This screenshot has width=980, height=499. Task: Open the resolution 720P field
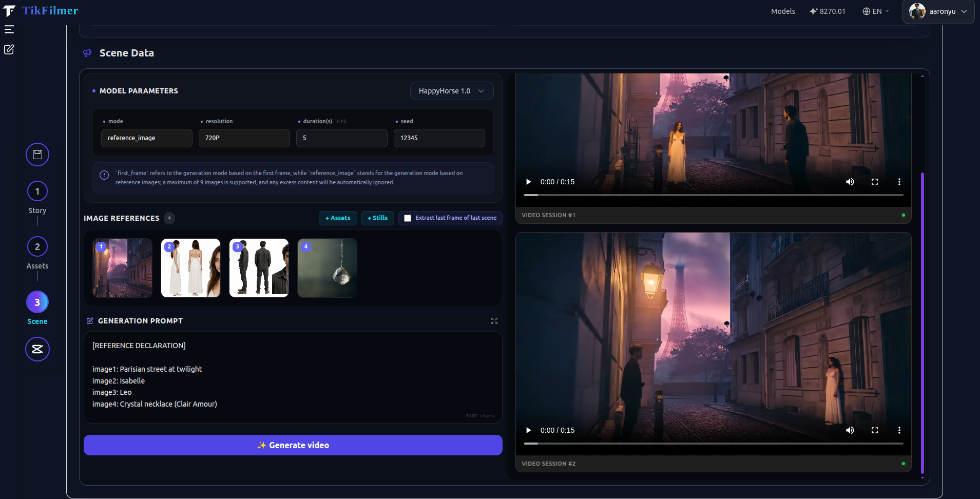coord(244,138)
